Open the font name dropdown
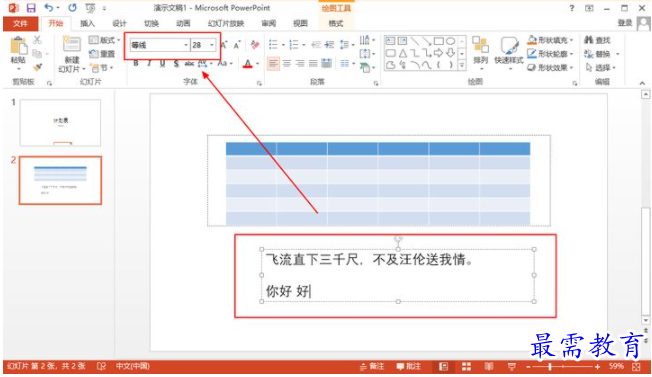Image resolution: width=652 pixels, height=377 pixels. pos(186,45)
